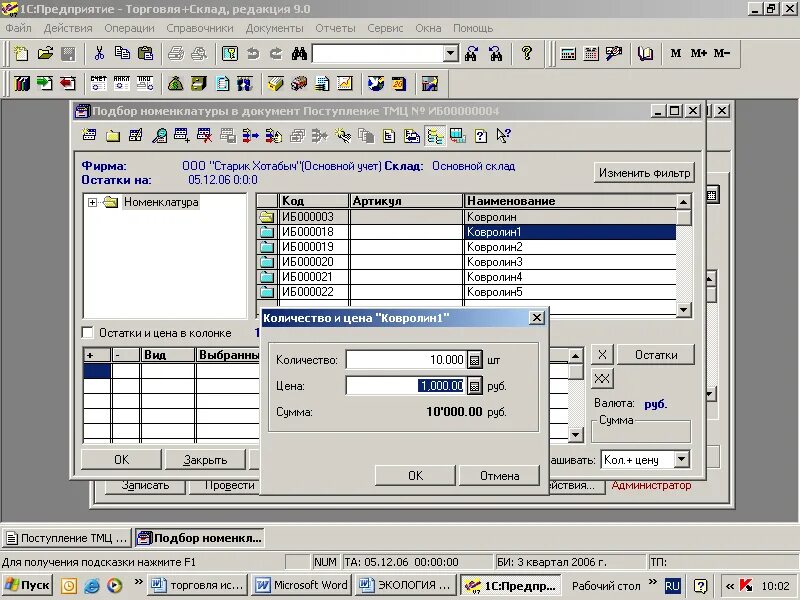Click the Цена input field

[406, 386]
